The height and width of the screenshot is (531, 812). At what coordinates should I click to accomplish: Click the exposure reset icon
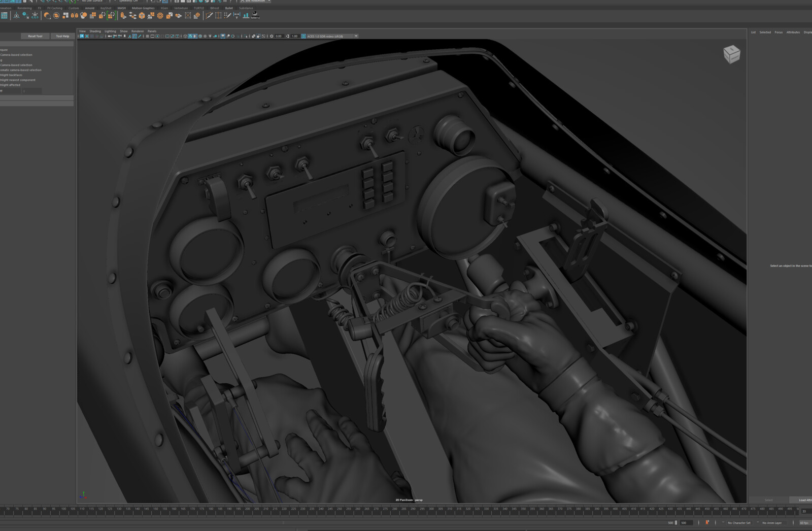click(272, 36)
